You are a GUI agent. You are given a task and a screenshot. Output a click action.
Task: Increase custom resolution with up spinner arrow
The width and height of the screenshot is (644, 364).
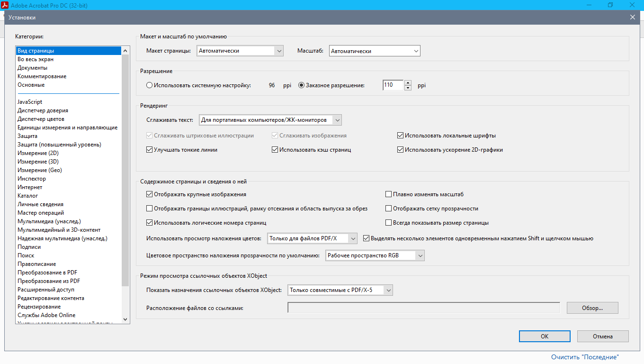408,83
